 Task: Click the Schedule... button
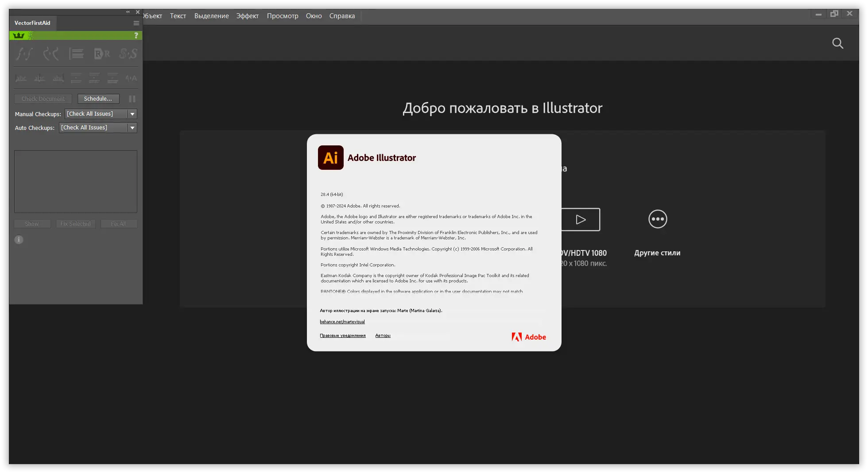98,99
